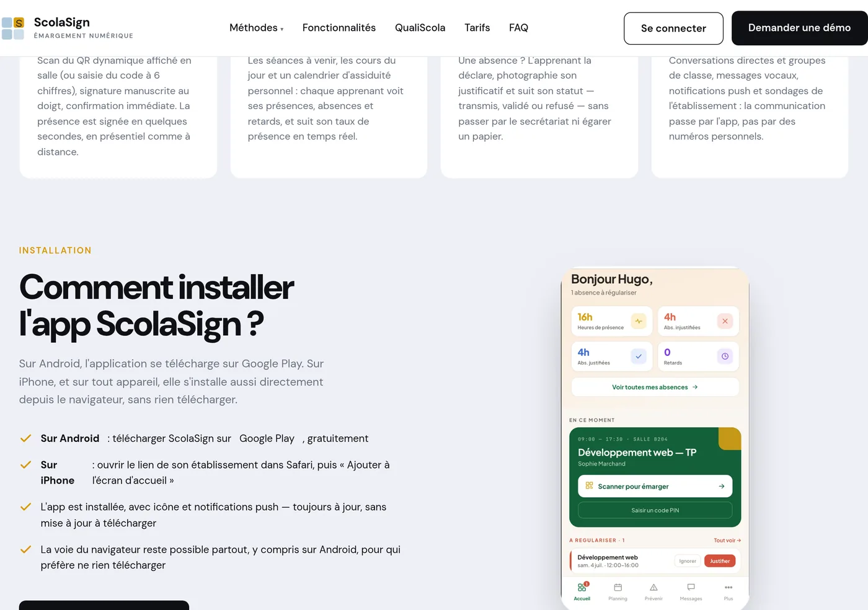Screen dimensions: 868x610
Task: Click Scanner pour émarger button
Action: (655, 486)
